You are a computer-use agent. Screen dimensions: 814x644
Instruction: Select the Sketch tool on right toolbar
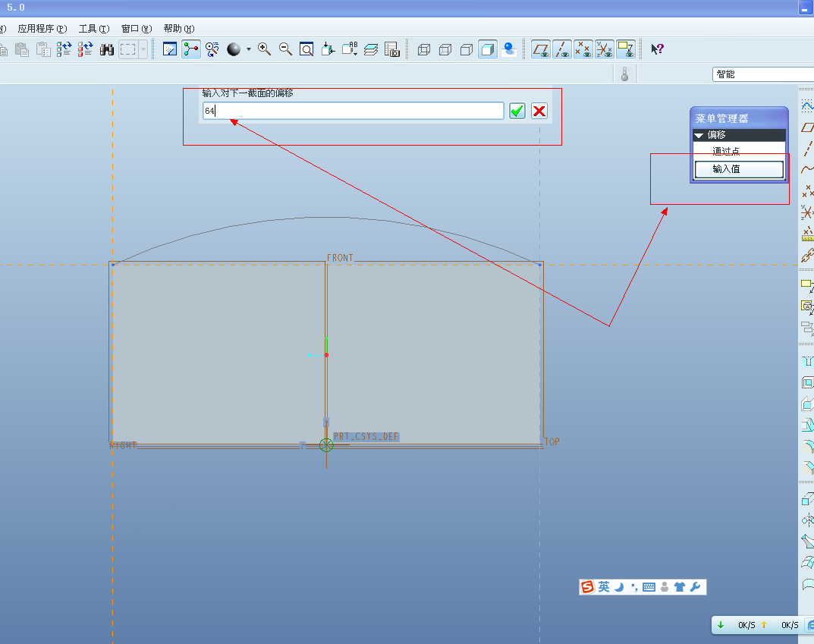pyautogui.click(x=807, y=106)
